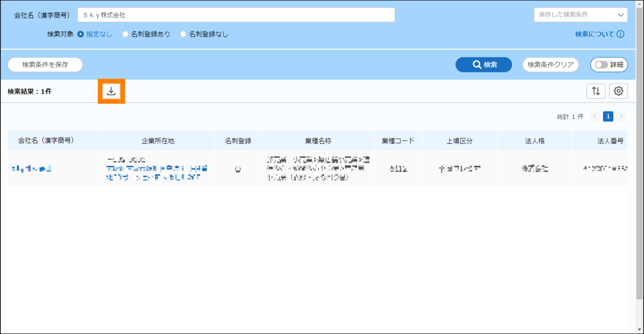Click the download results icon
644x334 pixels.
pos(111,91)
